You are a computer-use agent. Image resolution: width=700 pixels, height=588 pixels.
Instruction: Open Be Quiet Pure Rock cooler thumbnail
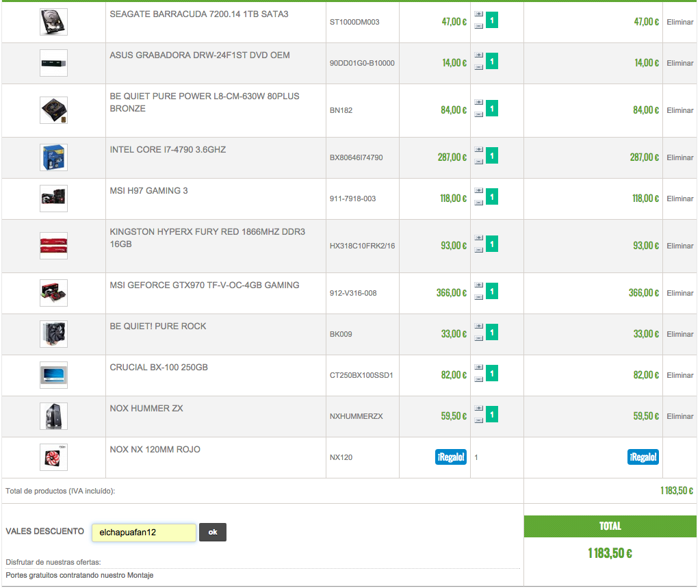click(53, 335)
